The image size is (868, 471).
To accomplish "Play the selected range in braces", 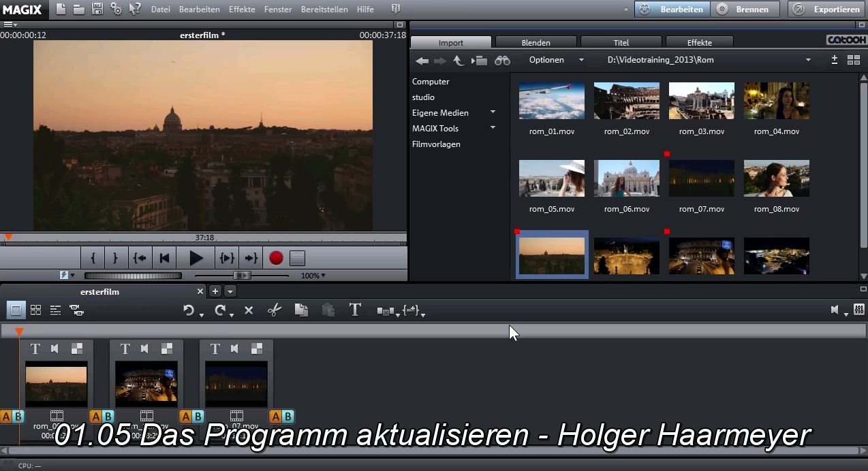I will point(227,258).
